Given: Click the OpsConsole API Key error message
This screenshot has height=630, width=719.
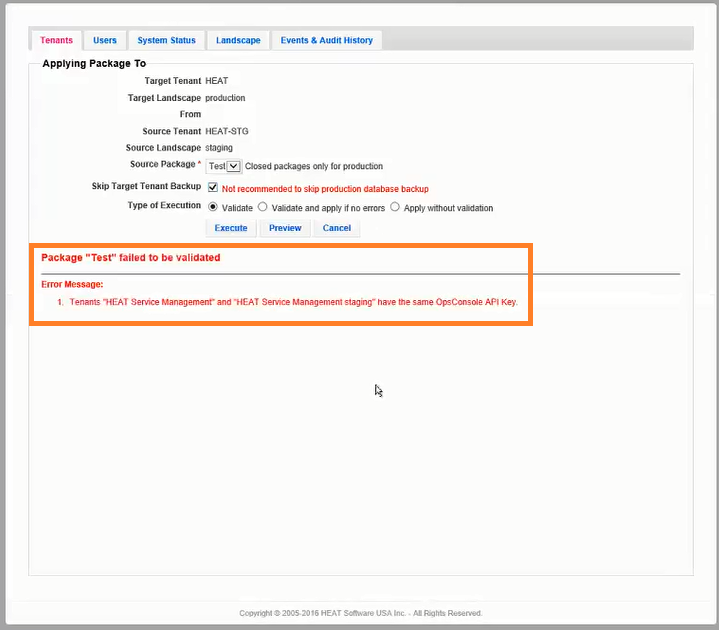Looking at the screenshot, I should pyautogui.click(x=293, y=302).
